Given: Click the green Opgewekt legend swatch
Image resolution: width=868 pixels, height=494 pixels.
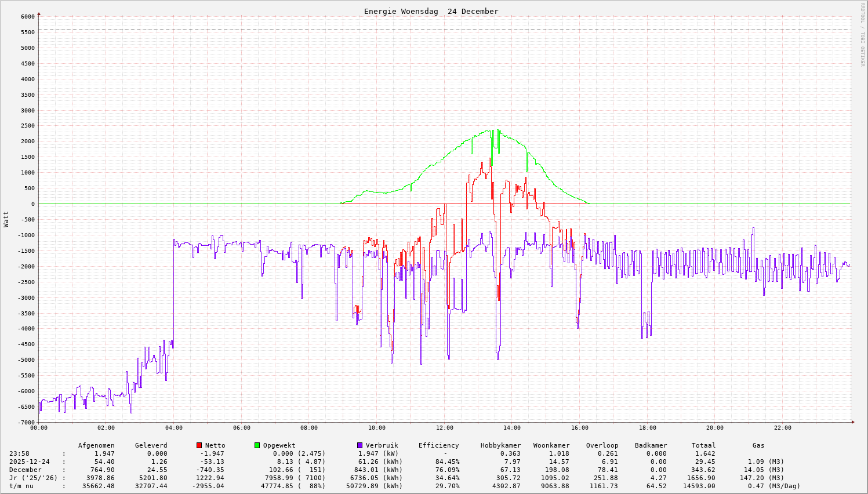Looking at the screenshot, I should tap(257, 445).
